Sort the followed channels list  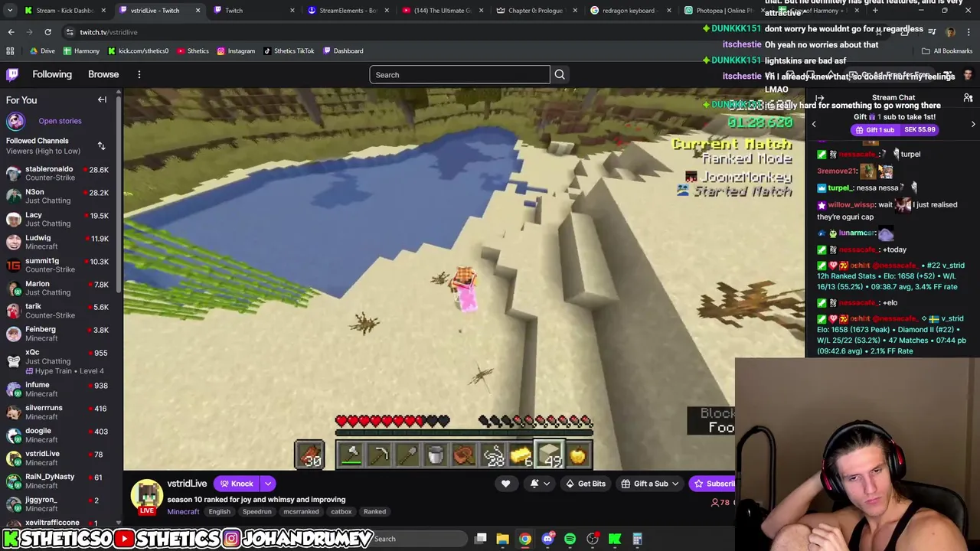101,145
